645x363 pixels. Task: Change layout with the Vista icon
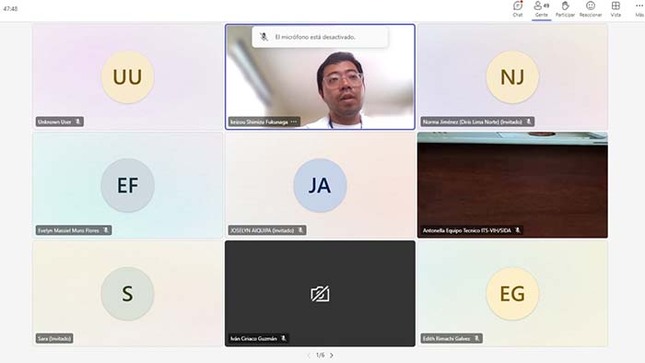(615, 9)
